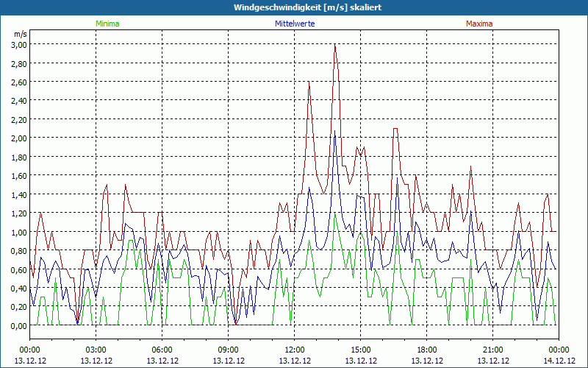Click the 09:00 time axis label

click(229, 350)
